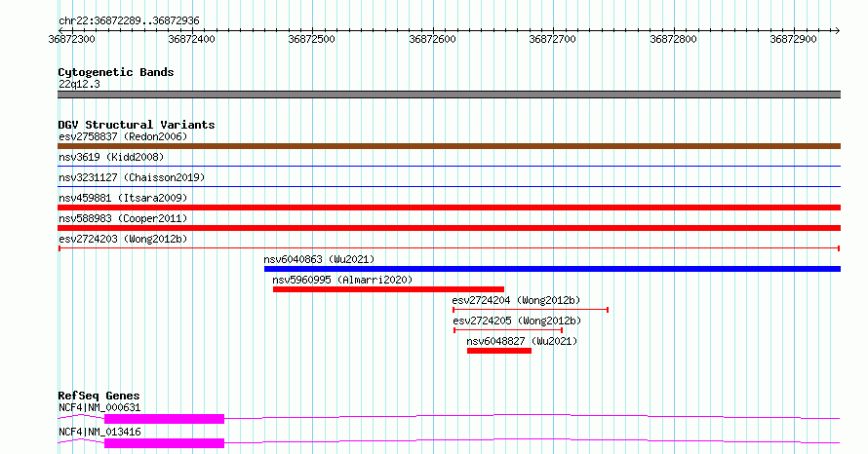Open the NCF4|NM_000631 gene label
The image size is (868, 454).
99,407
